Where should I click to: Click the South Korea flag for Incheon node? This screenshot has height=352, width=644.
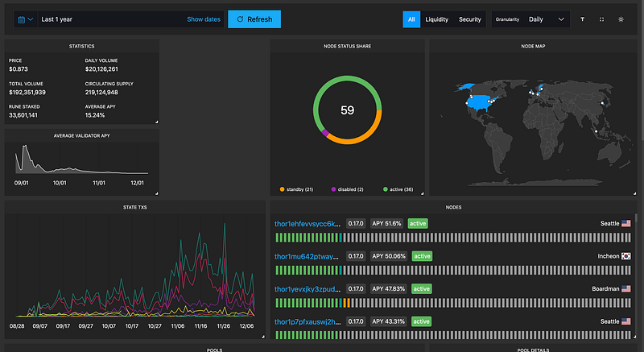click(625, 255)
